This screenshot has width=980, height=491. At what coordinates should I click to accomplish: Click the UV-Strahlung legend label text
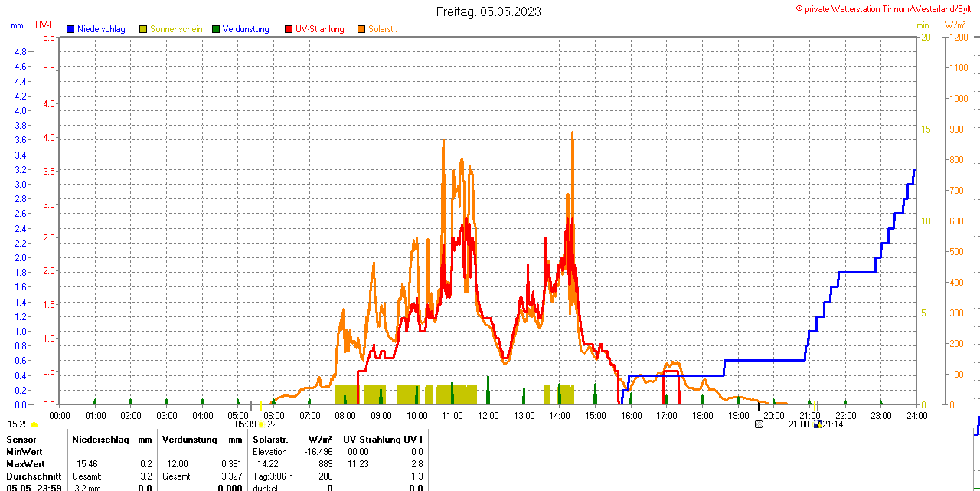tap(319, 29)
